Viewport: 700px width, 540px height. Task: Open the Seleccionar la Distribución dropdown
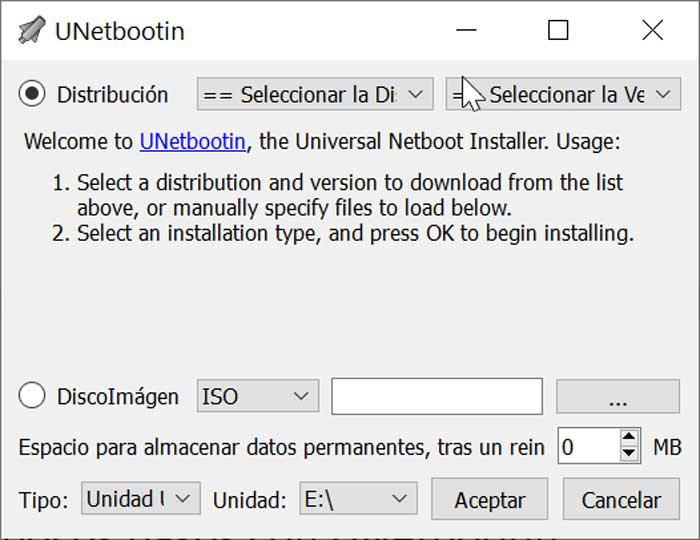[315, 94]
